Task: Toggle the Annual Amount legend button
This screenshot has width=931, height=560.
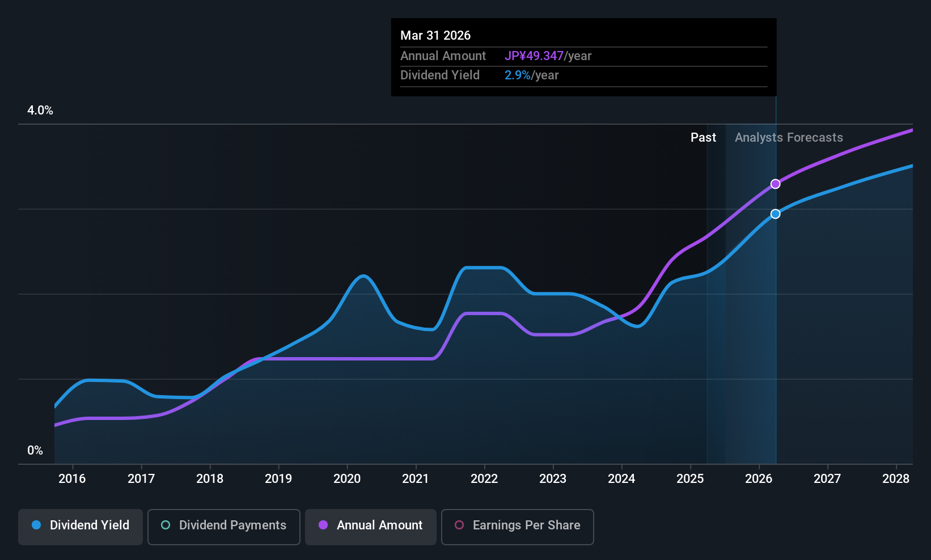Action: (x=371, y=527)
